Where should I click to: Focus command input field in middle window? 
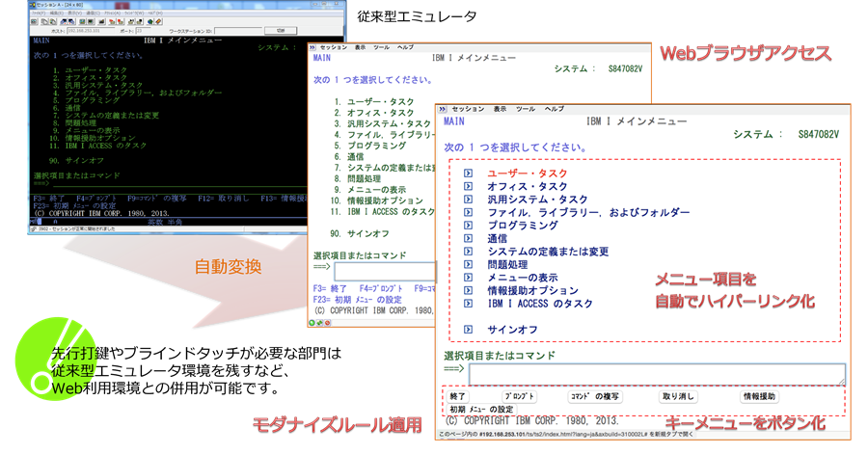point(385,272)
